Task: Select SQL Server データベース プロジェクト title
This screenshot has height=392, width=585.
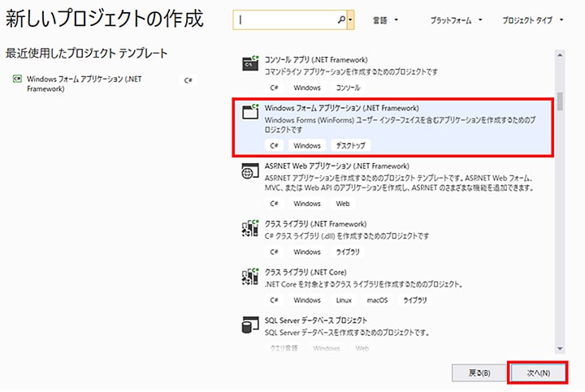Action: (316, 321)
